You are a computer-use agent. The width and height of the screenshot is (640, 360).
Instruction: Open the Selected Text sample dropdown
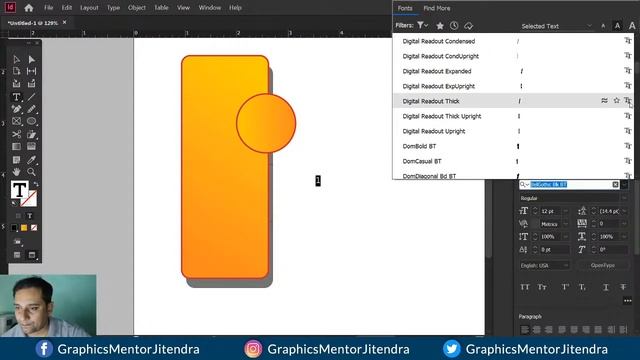point(556,26)
